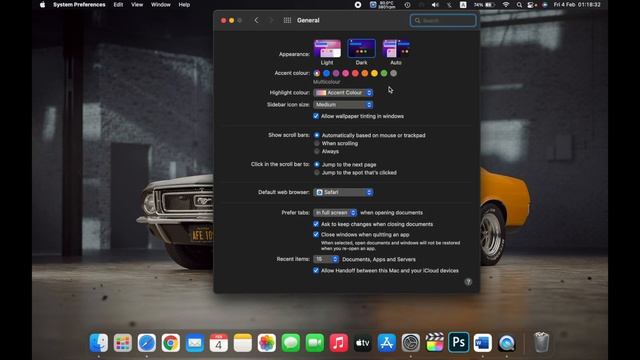The width and height of the screenshot is (640, 360).
Task: Open the System Preferences menu
Action: click(x=79, y=5)
